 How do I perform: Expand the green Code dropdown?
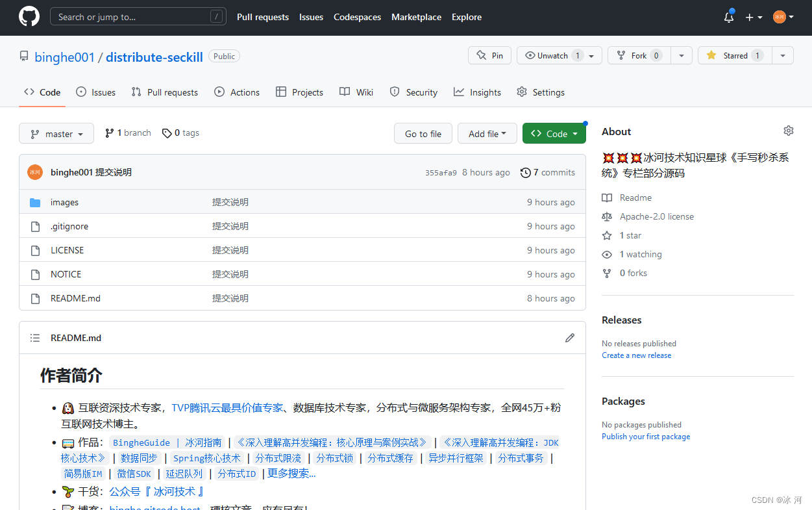coord(554,133)
